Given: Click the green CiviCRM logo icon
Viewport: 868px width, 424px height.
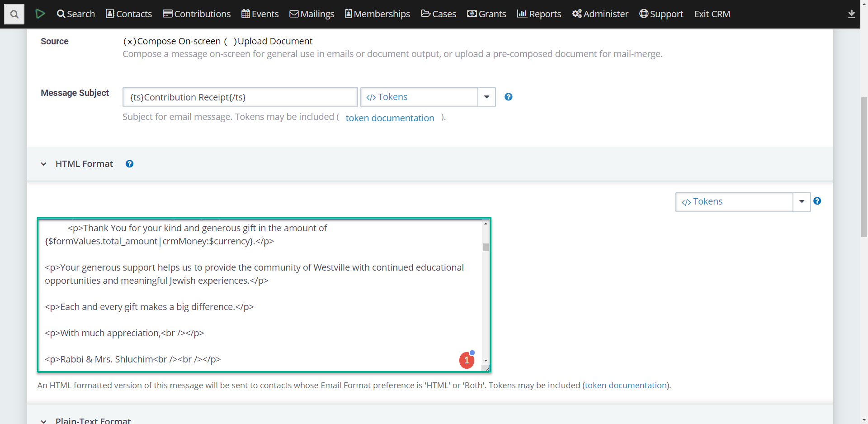Looking at the screenshot, I should (40, 14).
